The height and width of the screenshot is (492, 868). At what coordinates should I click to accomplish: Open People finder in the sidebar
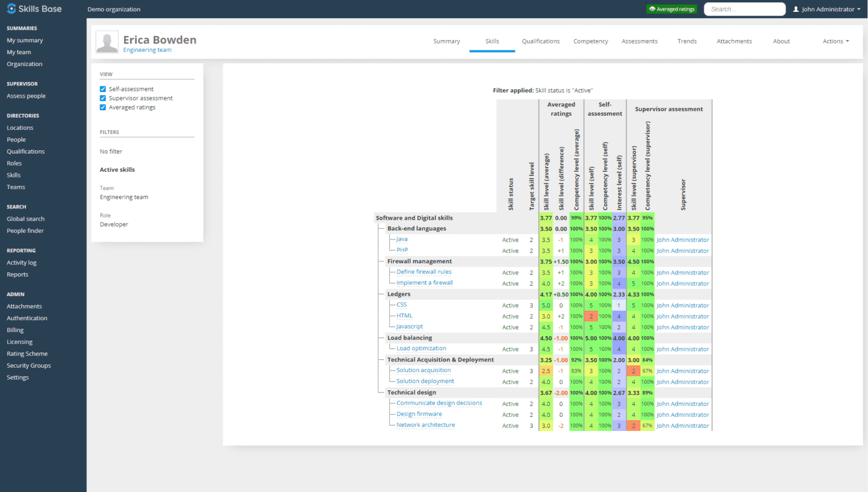click(x=25, y=231)
